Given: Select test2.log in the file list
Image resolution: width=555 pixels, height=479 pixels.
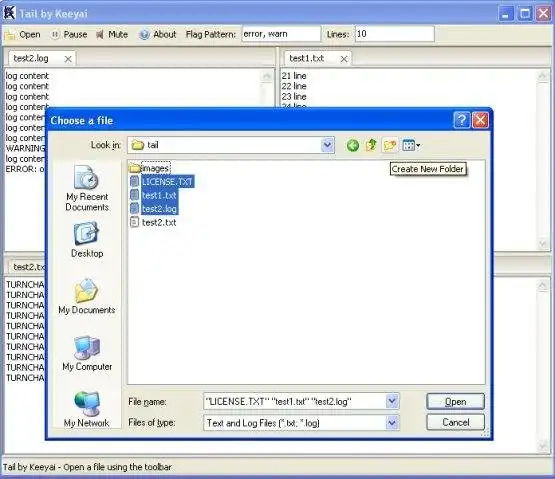Looking at the screenshot, I should [154, 209].
